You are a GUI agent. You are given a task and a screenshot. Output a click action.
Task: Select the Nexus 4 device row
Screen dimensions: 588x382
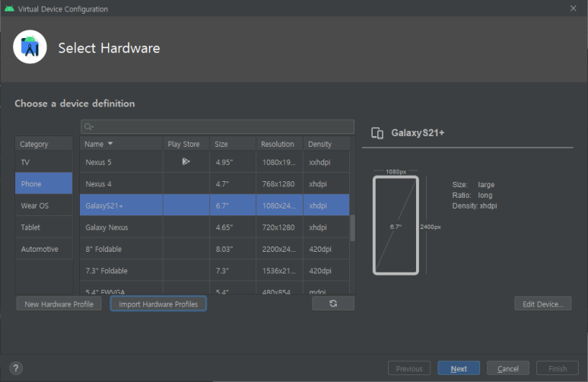(215, 184)
